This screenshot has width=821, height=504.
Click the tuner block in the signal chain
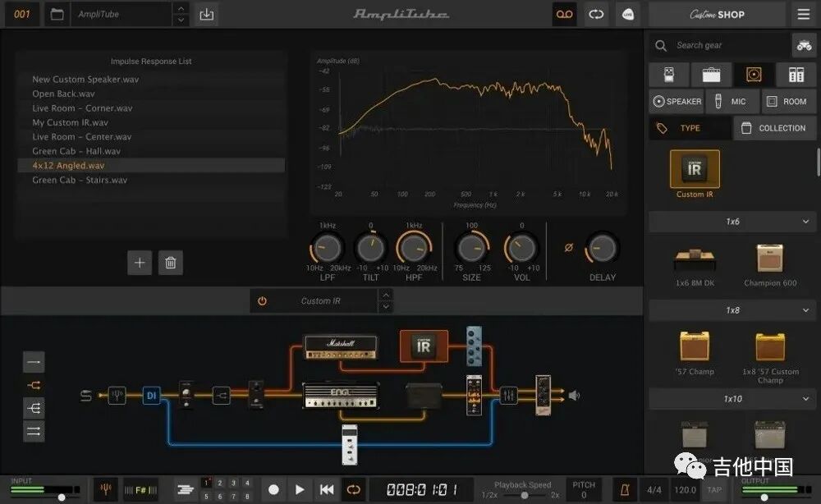[x=117, y=395]
